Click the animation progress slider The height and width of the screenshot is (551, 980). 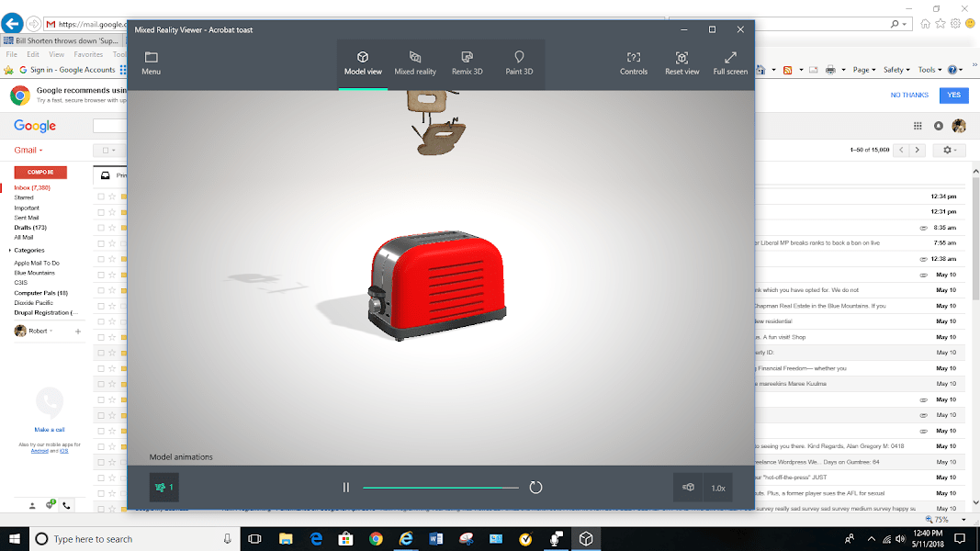pos(441,488)
